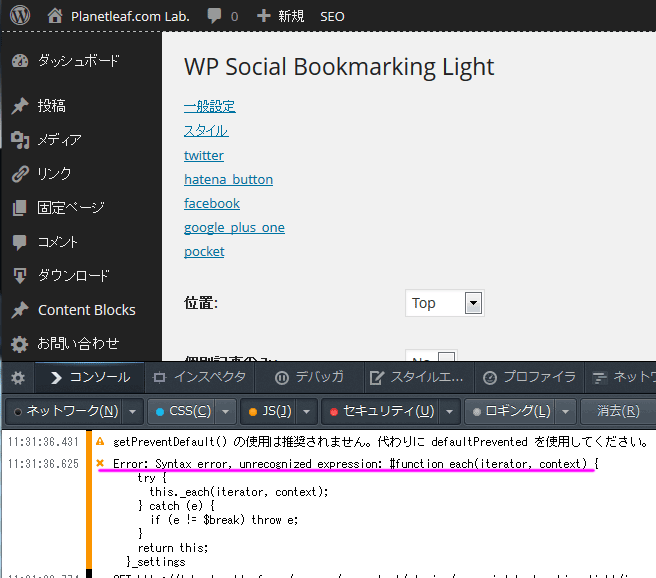Viewport: 656px width, 578px height.
Task: Open the hatena_button link
Action: pos(228,179)
